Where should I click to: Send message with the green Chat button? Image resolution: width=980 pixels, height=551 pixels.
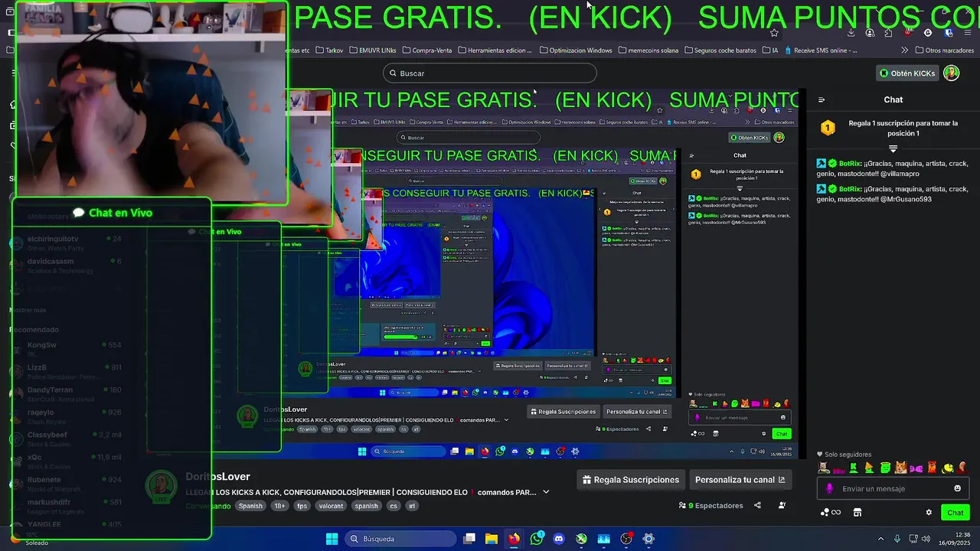(x=955, y=513)
